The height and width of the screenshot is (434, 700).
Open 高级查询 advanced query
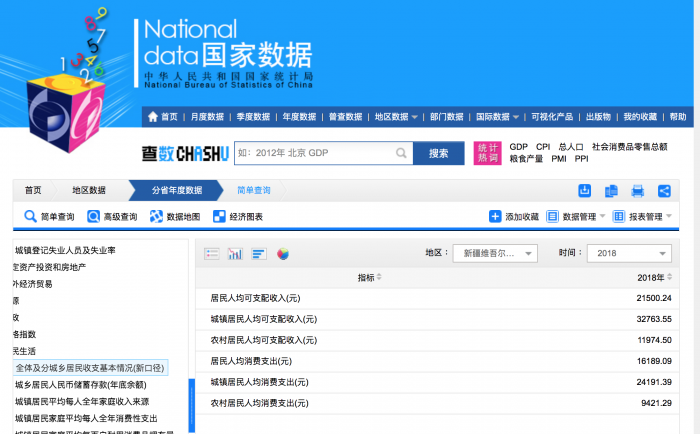click(x=112, y=217)
